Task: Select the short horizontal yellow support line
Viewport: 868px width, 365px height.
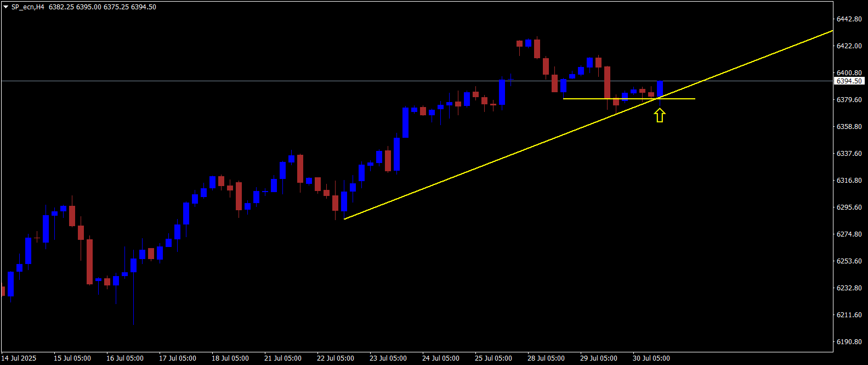Action: pyautogui.click(x=629, y=99)
